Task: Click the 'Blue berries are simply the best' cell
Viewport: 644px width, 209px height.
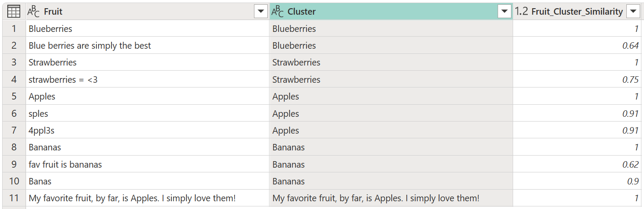Action: 148,45
